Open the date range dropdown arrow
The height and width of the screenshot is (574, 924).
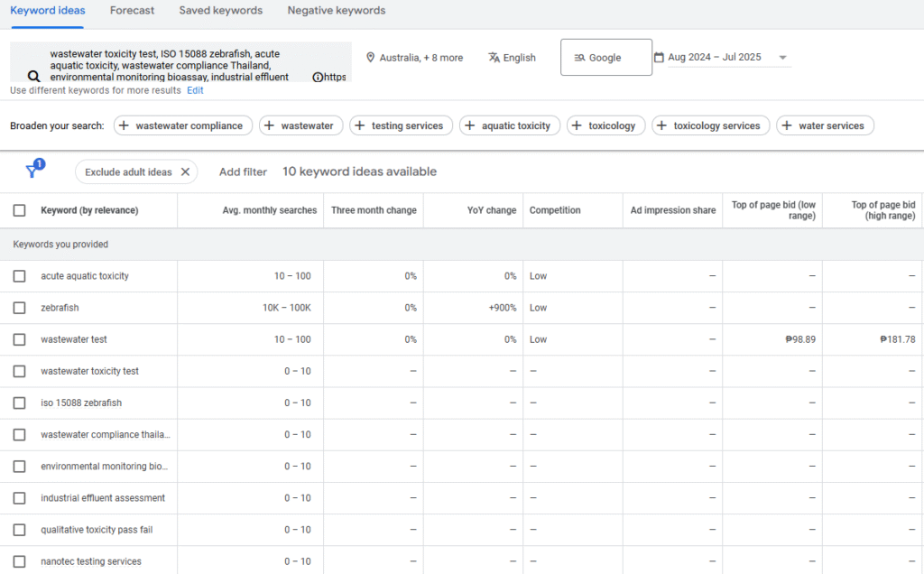[x=782, y=58]
